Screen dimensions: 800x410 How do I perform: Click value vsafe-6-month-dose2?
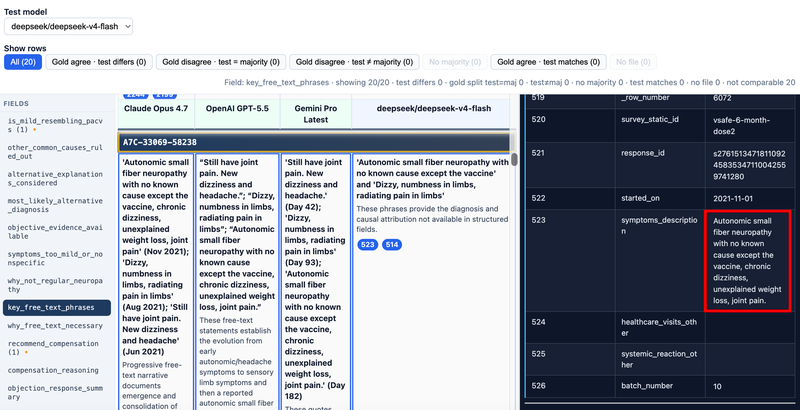[x=741, y=125]
